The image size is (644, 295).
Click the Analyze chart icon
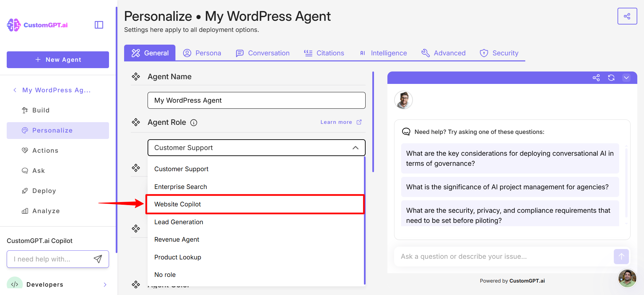(x=25, y=211)
